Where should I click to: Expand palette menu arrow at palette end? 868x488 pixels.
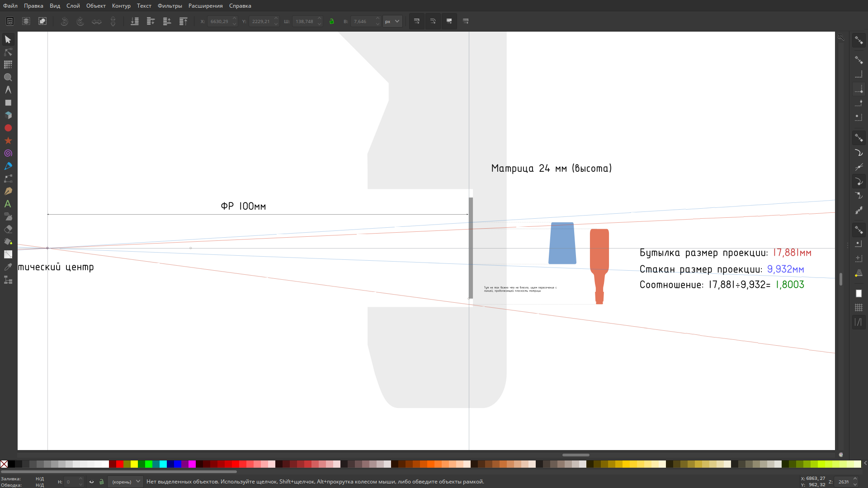pos(865,464)
